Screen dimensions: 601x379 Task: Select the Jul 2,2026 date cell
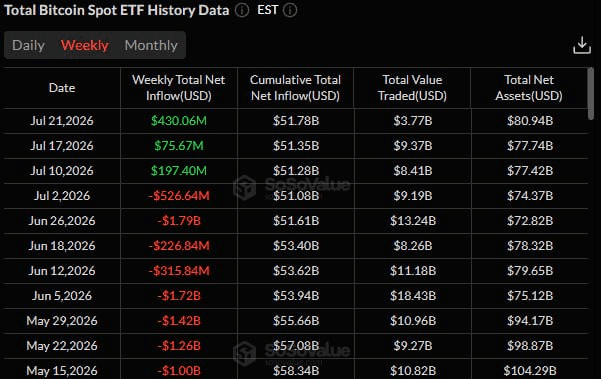(x=62, y=196)
